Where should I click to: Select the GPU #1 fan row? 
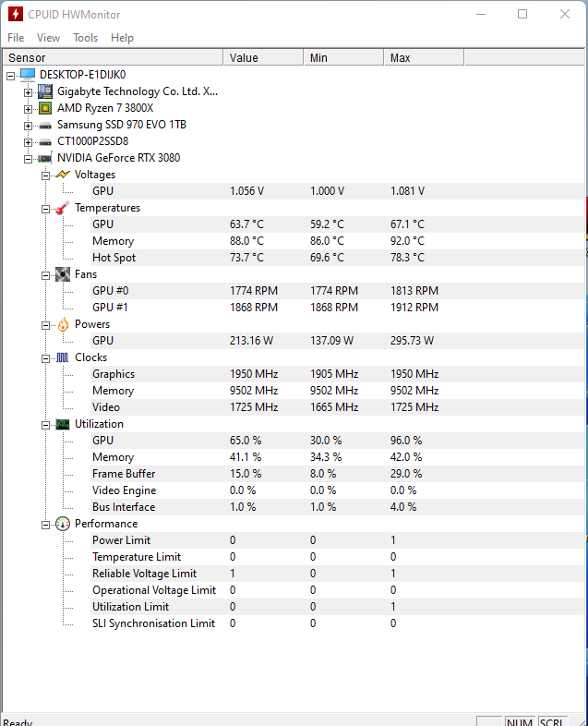tap(338, 308)
